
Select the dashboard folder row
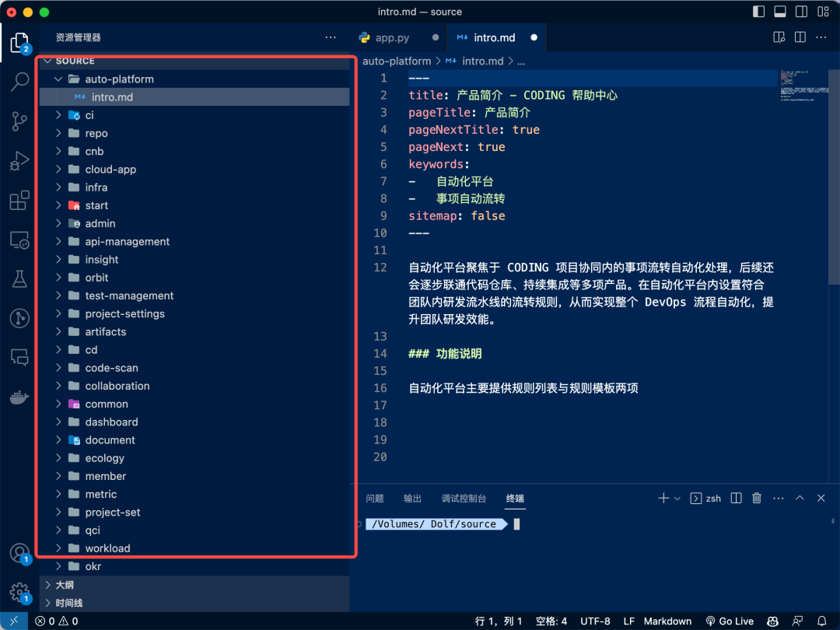tap(194, 422)
